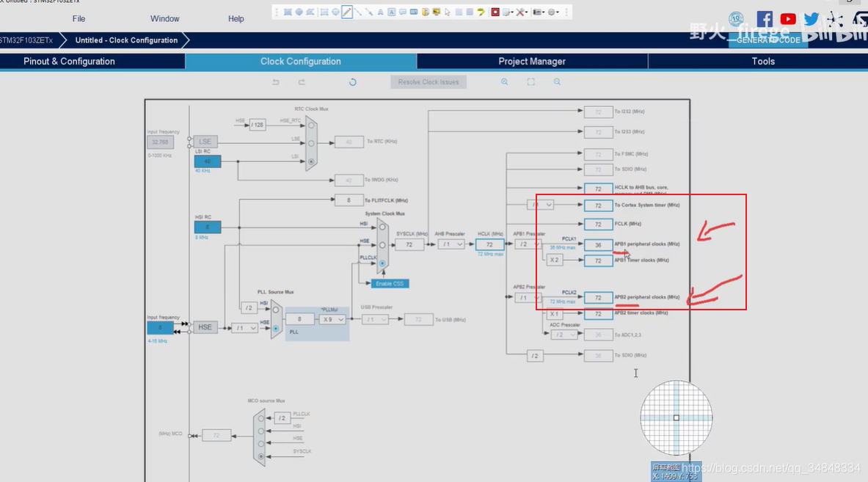The height and width of the screenshot is (482, 868).
Task: Select HSE radio in PLL Source Mux
Action: coord(276,328)
